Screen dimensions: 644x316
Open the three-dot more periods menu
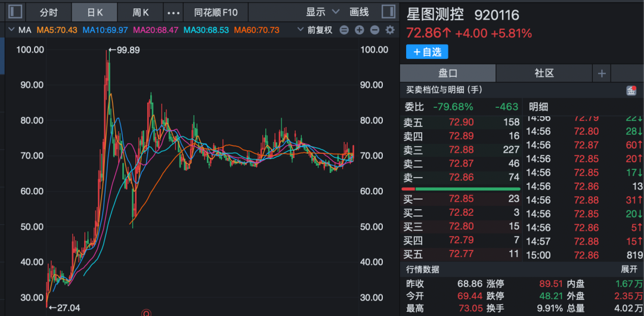point(174,12)
